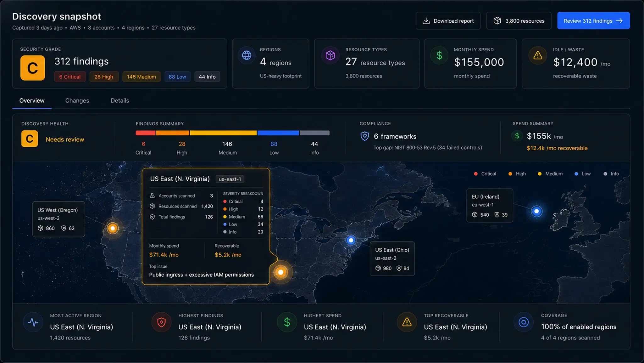Screen dimensions: 644x363
Task: Click the findings shield icon in Ireland card
Action: (x=497, y=214)
